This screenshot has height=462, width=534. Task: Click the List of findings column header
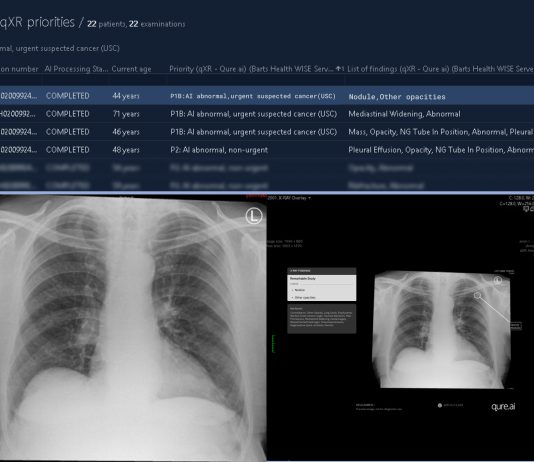440,69
